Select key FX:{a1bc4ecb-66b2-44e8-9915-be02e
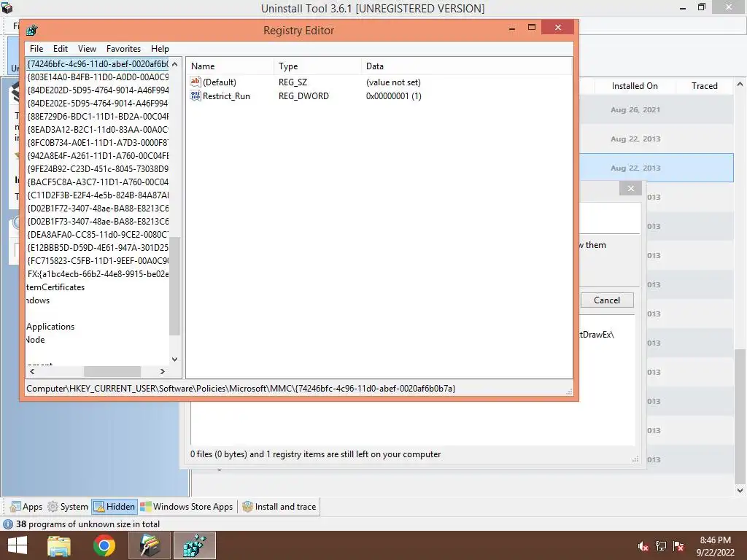747x560 pixels. point(98,274)
